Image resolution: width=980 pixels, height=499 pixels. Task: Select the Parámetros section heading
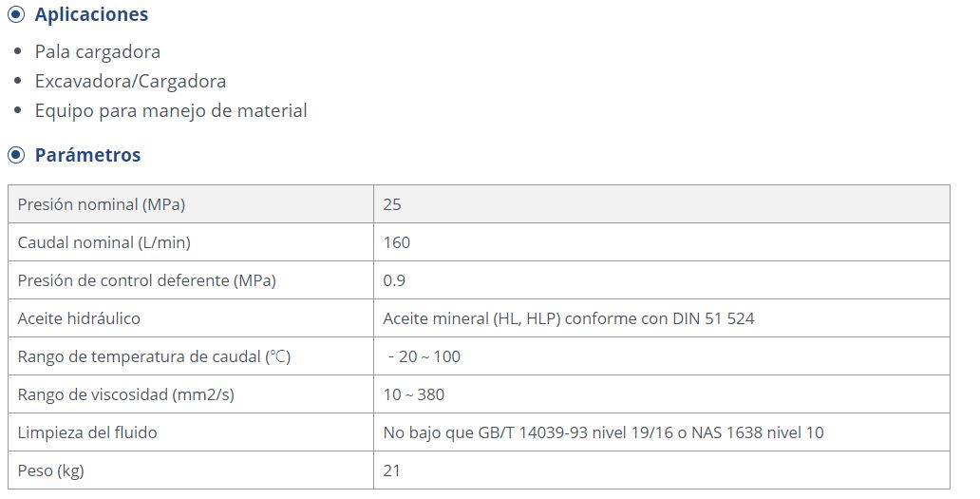coord(87,154)
